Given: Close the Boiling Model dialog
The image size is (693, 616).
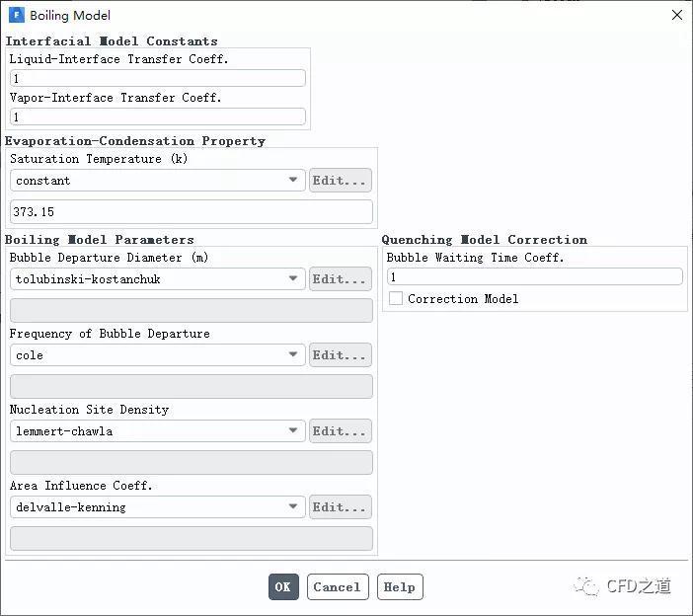Looking at the screenshot, I should click(x=676, y=16).
